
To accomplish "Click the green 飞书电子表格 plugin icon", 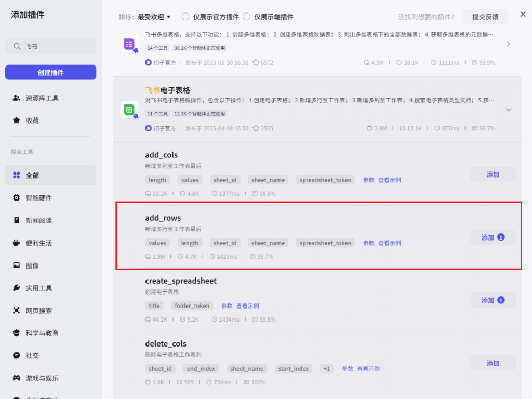I will tap(129, 110).
